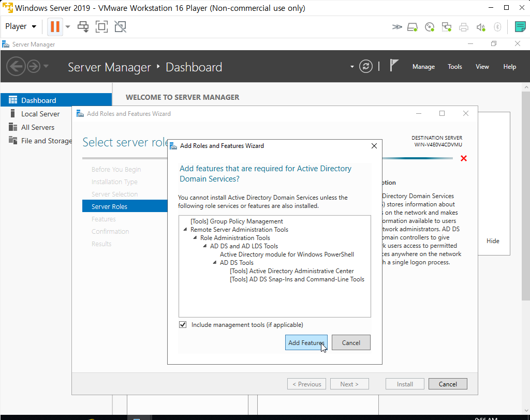Viewport: 530px width, 420px height.
Task: Click the Add Features button
Action: 306,342
